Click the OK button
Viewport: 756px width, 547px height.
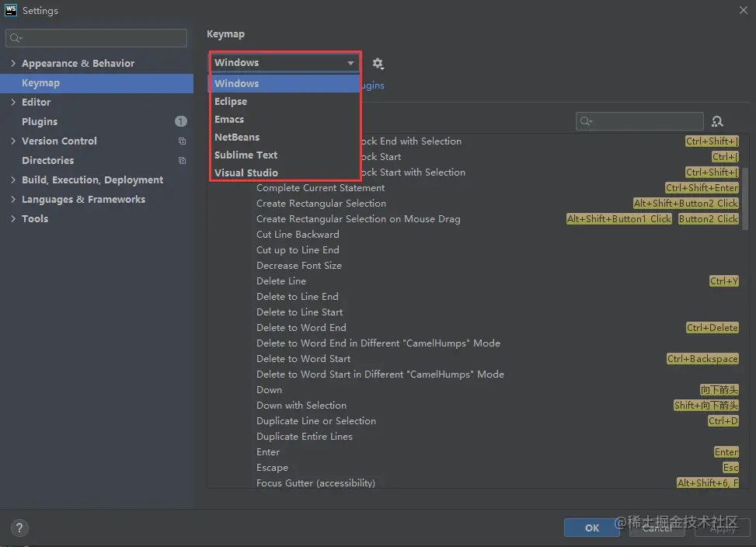click(591, 528)
